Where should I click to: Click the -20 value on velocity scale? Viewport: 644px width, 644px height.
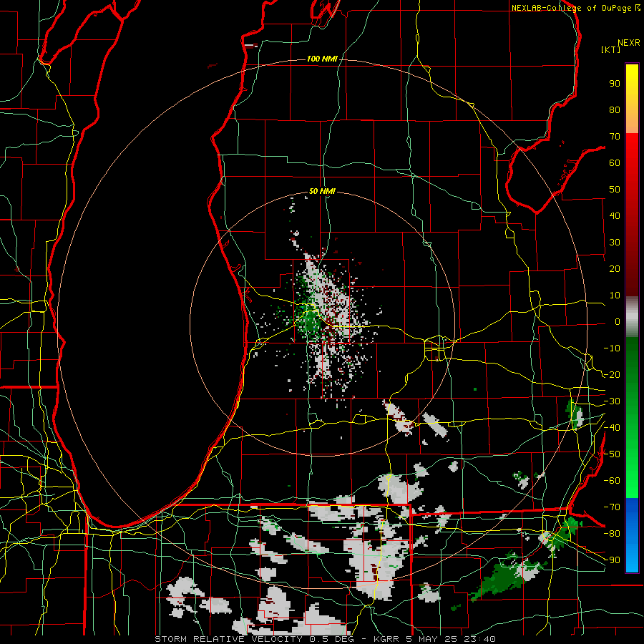point(612,375)
